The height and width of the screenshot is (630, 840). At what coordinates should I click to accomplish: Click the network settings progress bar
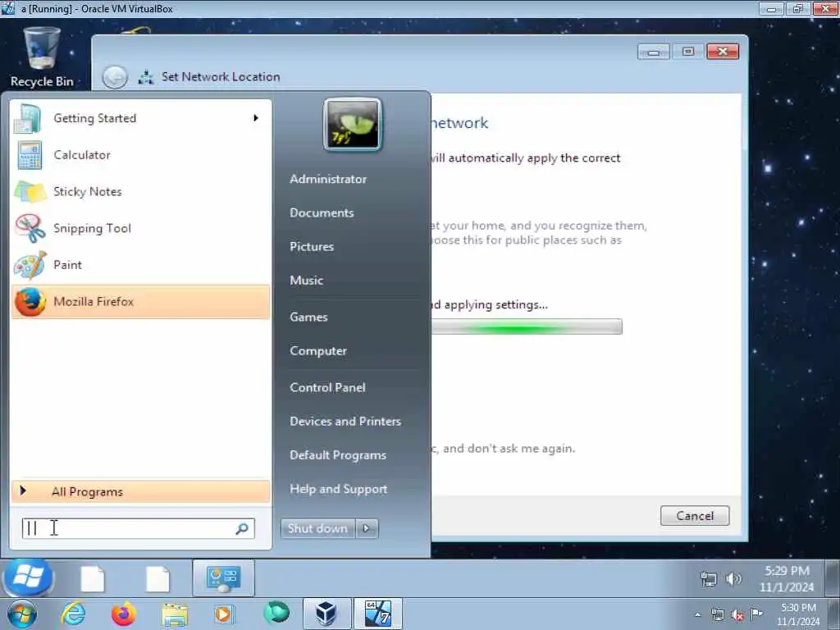click(x=527, y=326)
